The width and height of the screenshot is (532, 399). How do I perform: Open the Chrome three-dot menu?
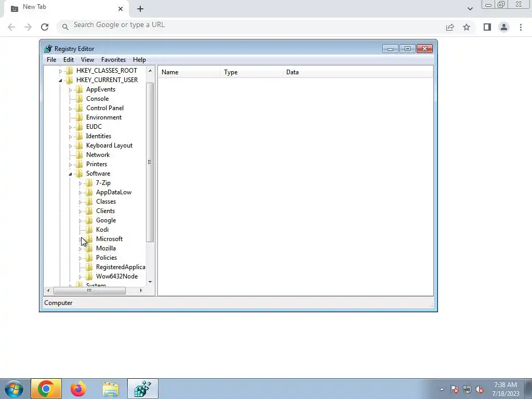[521, 27]
